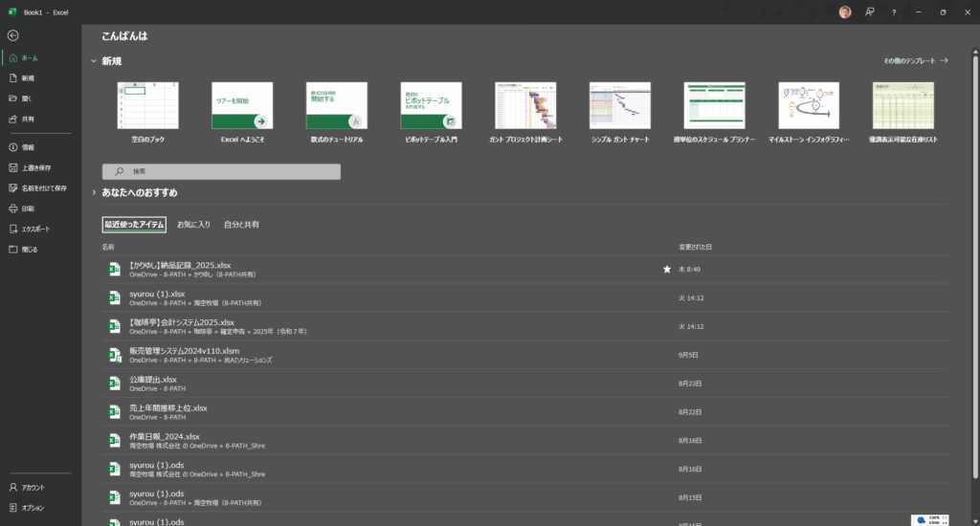The width and height of the screenshot is (980, 526).
Task: Open 【珈琲亭】会計システム2025.xlsx
Action: click(525, 326)
